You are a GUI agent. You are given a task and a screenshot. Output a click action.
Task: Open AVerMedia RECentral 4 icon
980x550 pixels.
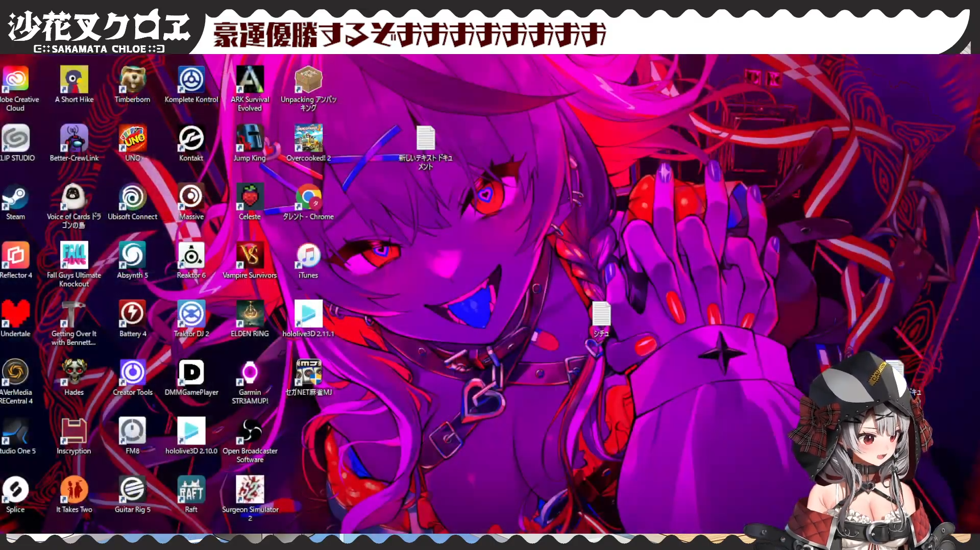tap(15, 372)
